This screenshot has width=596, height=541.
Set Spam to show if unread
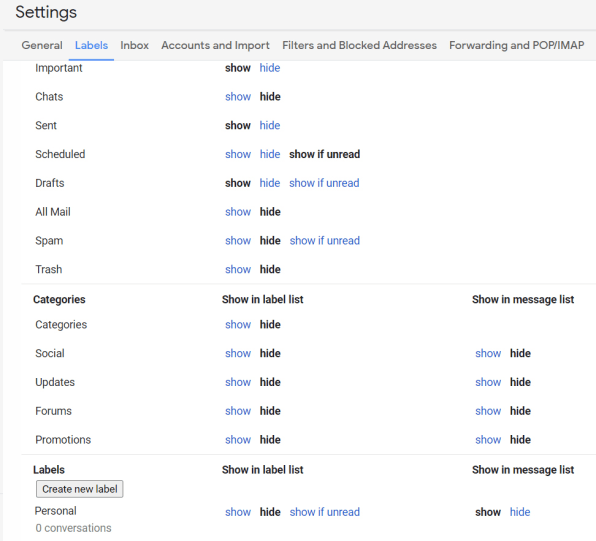(x=325, y=241)
